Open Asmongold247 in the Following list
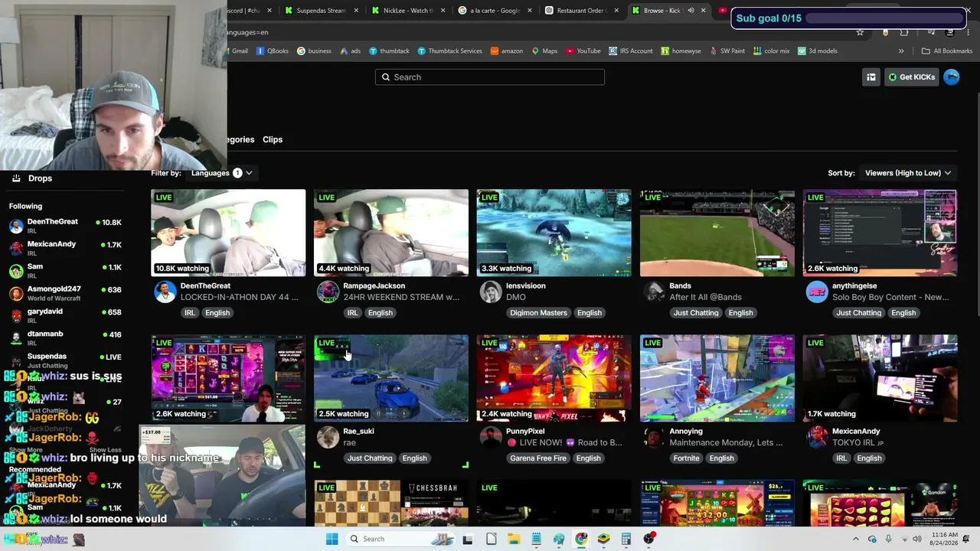Viewport: 980px width, 551px height. 65,293
